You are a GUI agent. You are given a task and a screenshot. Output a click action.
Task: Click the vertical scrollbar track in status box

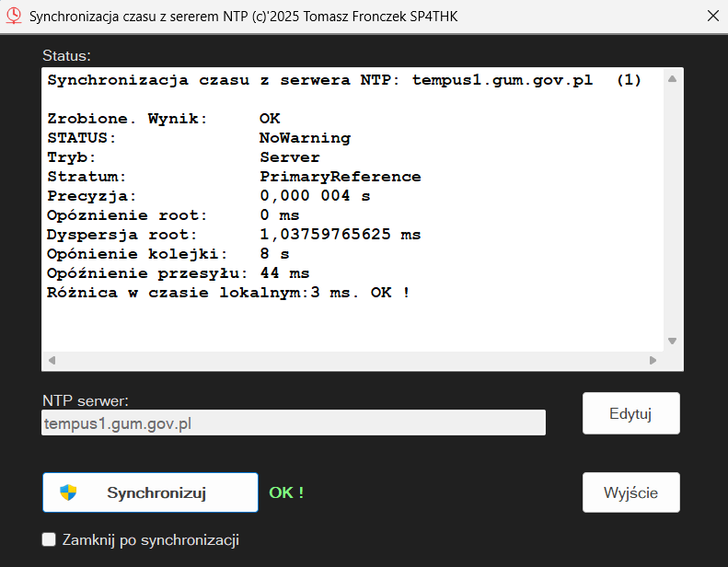pos(672,212)
